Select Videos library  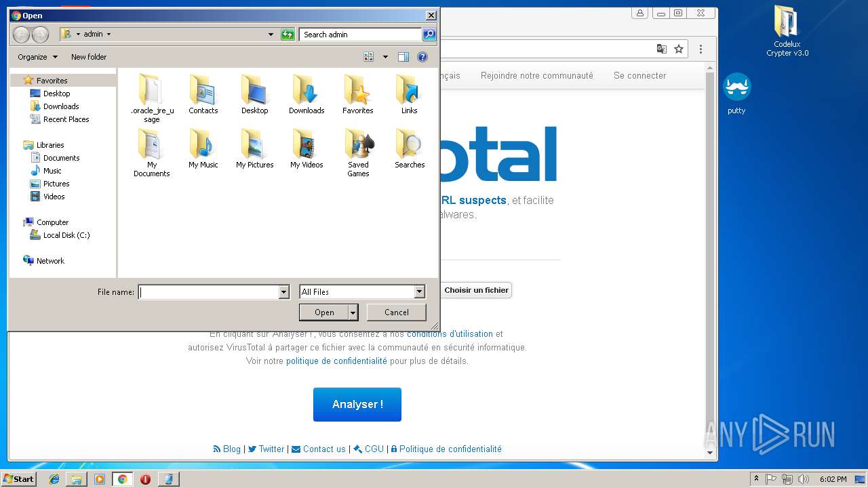tap(54, 197)
